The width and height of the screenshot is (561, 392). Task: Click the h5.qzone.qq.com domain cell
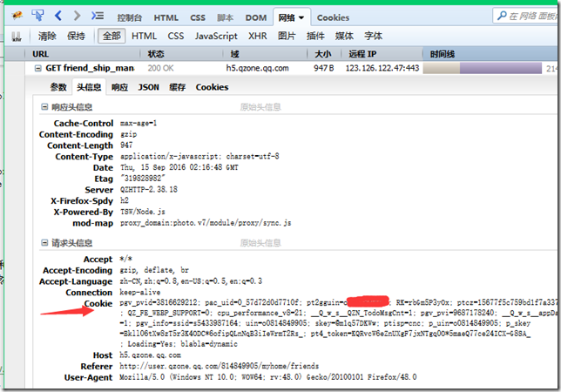tap(257, 68)
